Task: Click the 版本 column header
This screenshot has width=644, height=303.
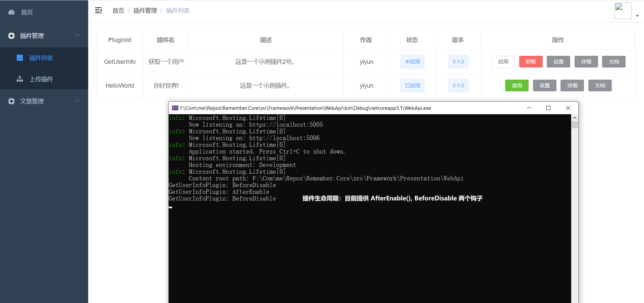Action: click(458, 40)
